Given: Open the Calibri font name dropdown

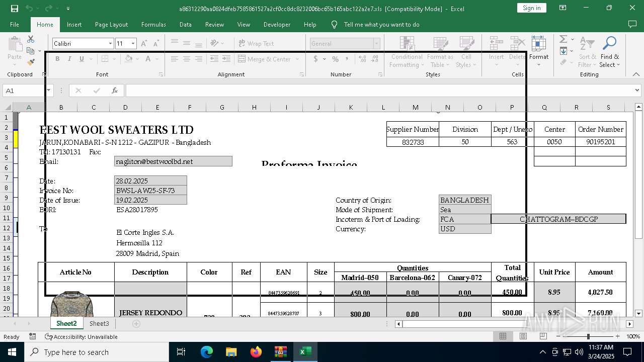Looking at the screenshot, I should [x=110, y=44].
